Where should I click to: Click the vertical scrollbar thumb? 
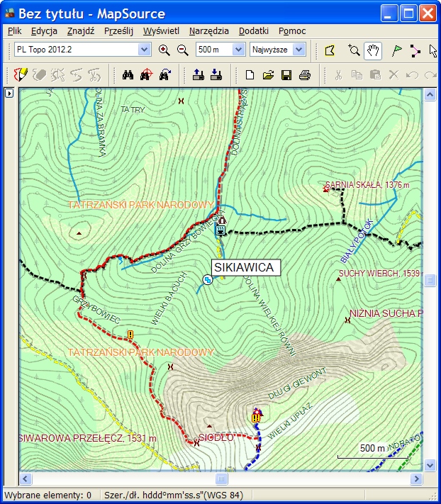click(x=430, y=280)
